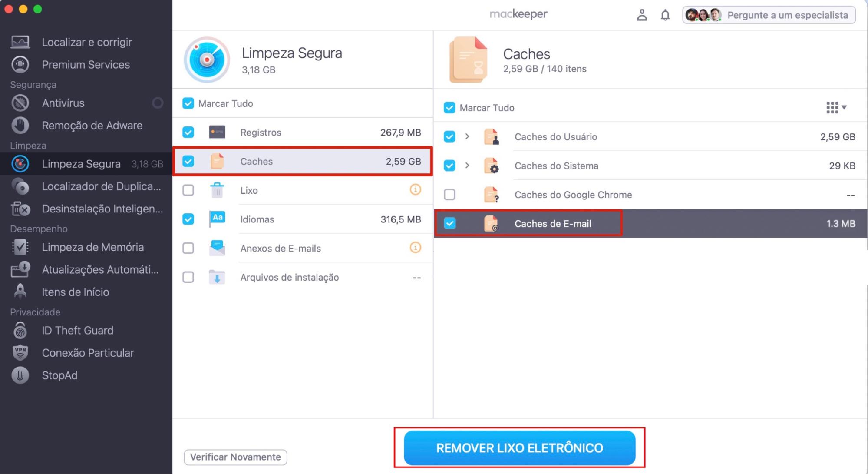Open Localizar e corrigir laptop icon
Screen dimensions: 868x474
coord(20,42)
